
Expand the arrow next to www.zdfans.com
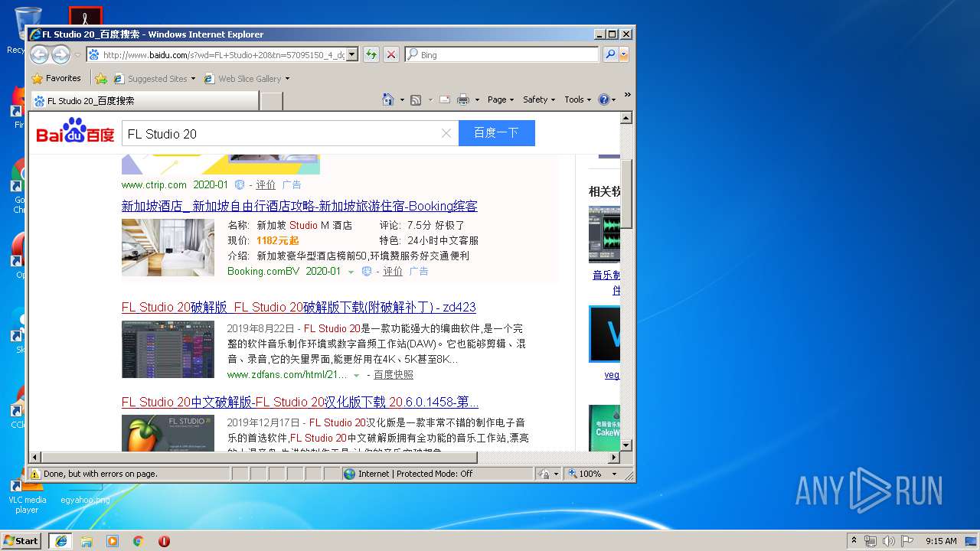coord(356,375)
